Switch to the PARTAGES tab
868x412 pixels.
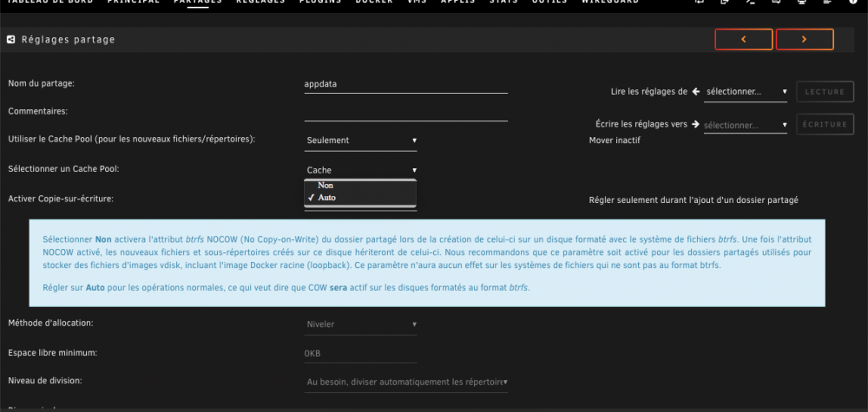pyautogui.click(x=198, y=3)
